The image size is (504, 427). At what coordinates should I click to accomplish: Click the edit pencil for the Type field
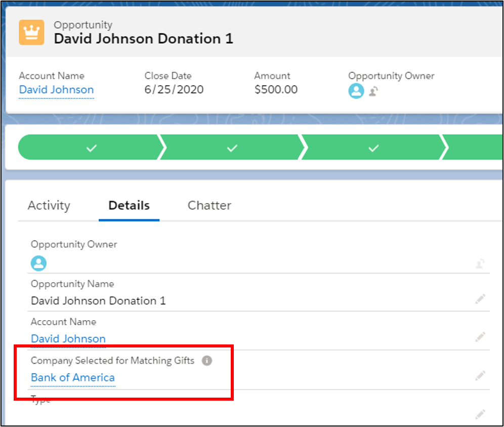click(x=480, y=414)
